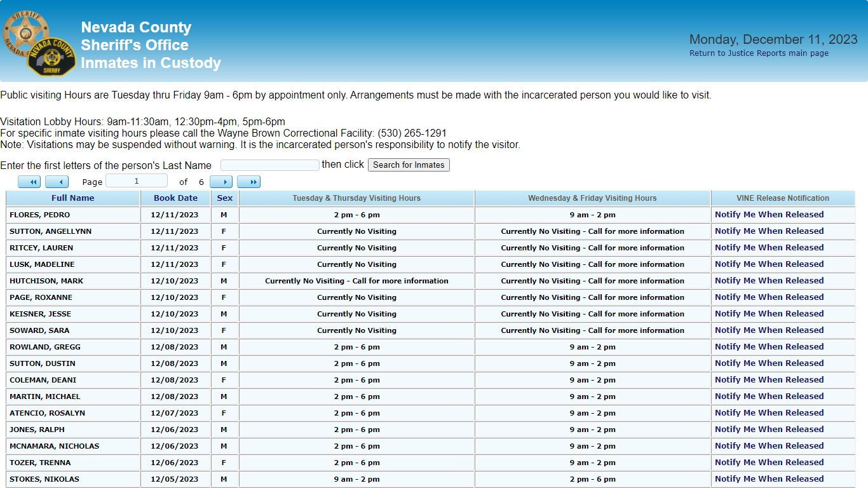This screenshot has width=868, height=488.
Task: Click the Monday, December 11, 2023 date text
Action: 773,39
